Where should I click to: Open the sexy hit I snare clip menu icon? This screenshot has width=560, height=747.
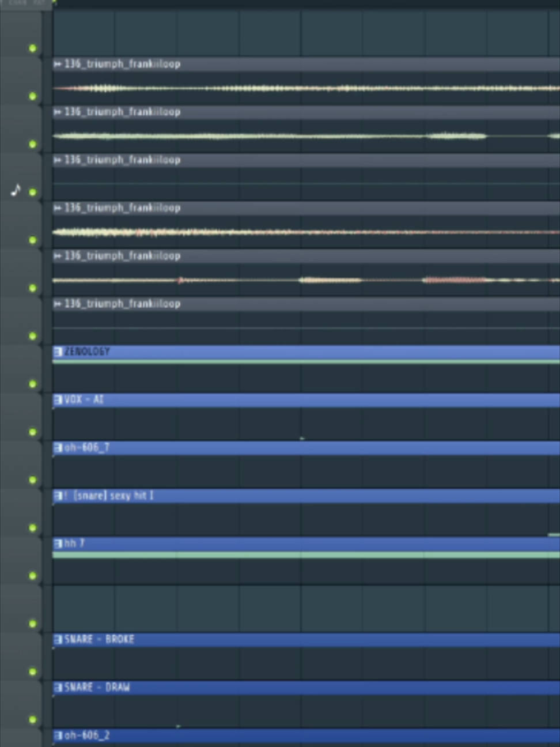(x=58, y=495)
